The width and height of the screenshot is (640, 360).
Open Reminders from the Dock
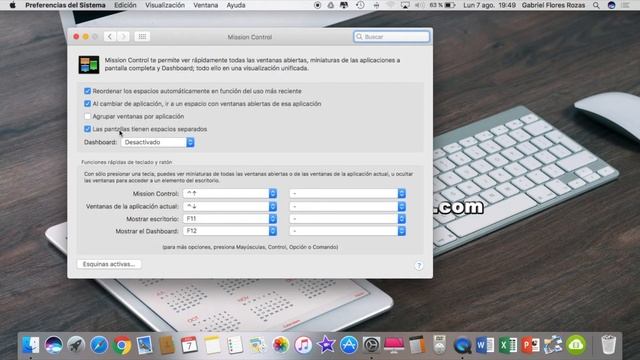[235, 345]
